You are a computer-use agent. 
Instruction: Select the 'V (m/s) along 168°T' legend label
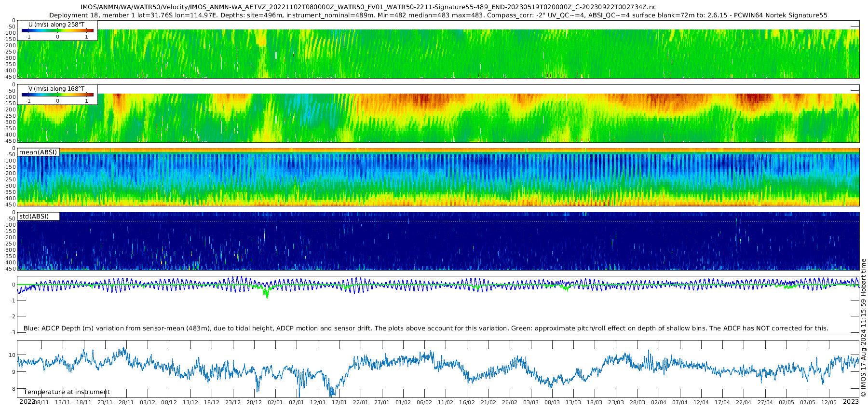pyautogui.click(x=57, y=88)
